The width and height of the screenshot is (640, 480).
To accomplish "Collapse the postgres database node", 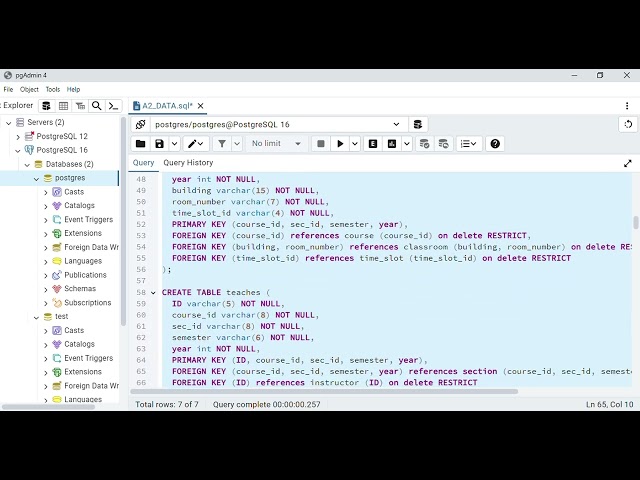I will click(36, 178).
